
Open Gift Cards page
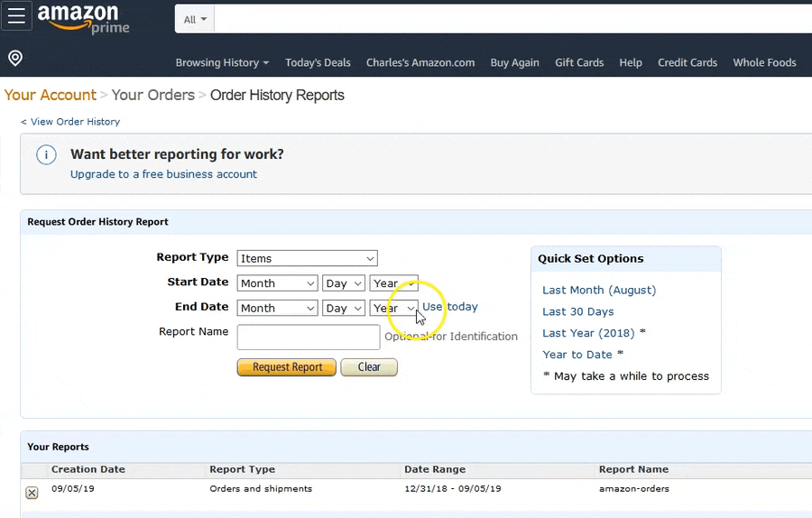point(579,62)
